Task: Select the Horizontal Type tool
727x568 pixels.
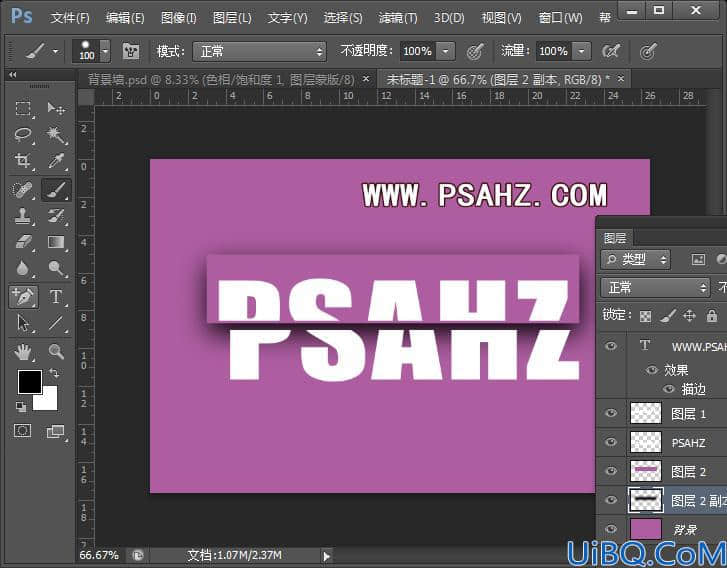Action: pos(56,296)
